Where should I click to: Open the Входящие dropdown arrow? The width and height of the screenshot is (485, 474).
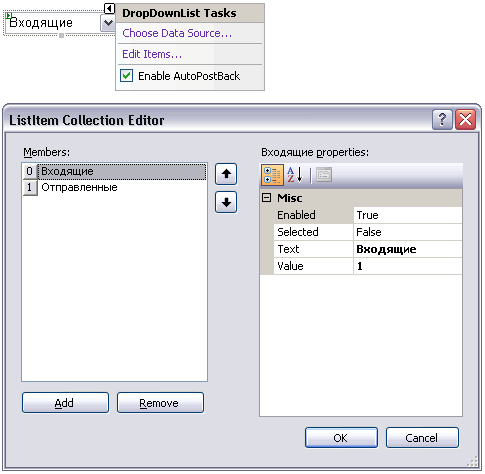coord(108,23)
